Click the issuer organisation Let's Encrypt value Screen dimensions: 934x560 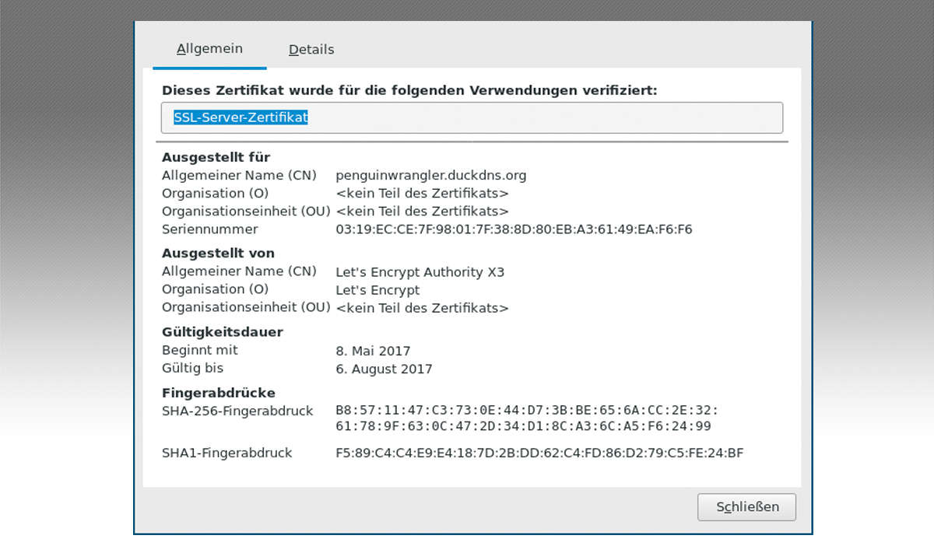click(377, 290)
